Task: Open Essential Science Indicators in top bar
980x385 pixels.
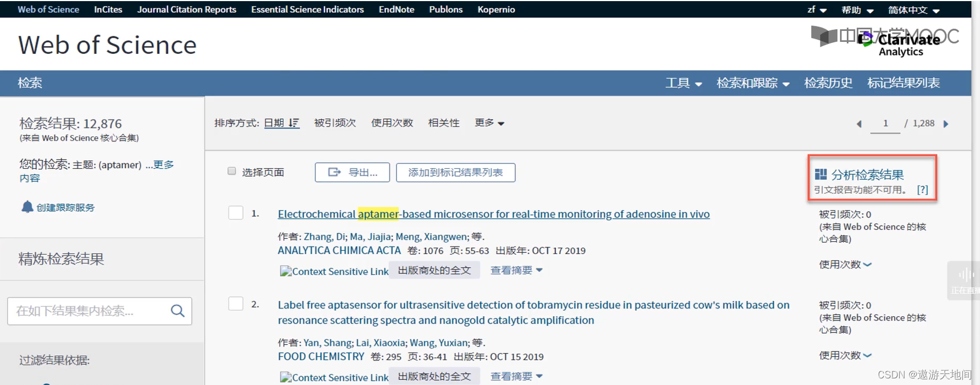Action: click(x=307, y=9)
